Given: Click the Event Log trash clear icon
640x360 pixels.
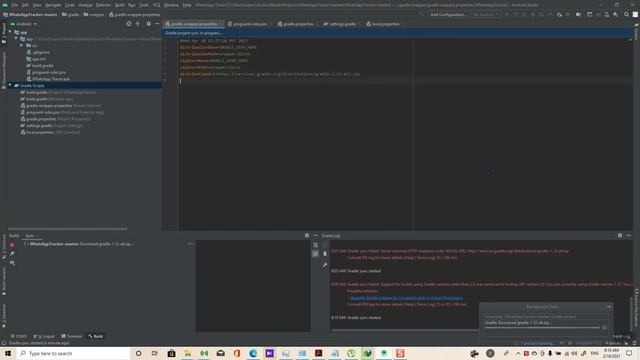Looking at the screenshot, I should click(x=325, y=254).
